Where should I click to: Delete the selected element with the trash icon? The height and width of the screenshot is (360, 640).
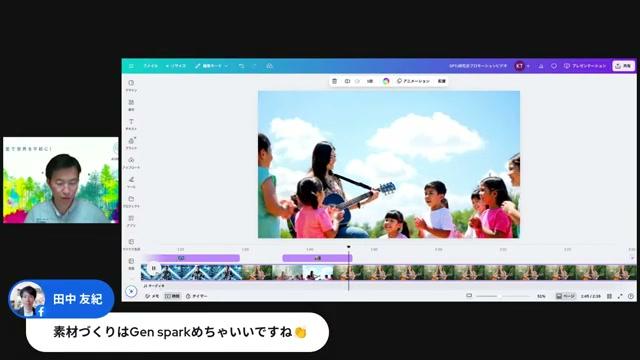[x=334, y=81]
